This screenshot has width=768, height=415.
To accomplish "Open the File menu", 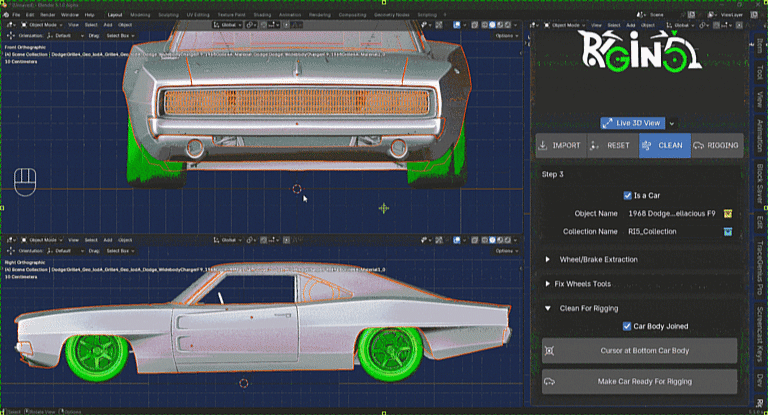I will coord(16,15).
